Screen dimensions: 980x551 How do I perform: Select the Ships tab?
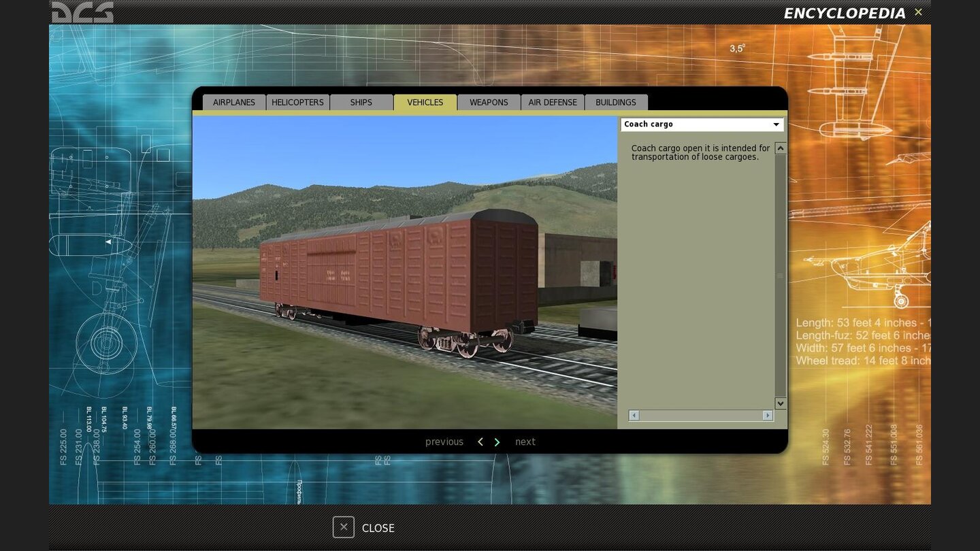pyautogui.click(x=361, y=102)
